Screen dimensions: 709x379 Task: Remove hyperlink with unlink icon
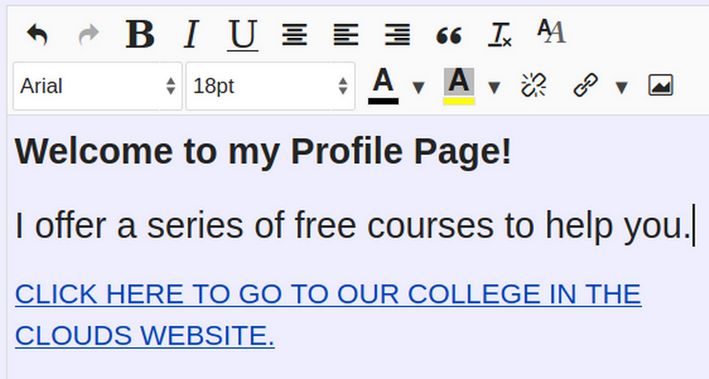click(534, 85)
